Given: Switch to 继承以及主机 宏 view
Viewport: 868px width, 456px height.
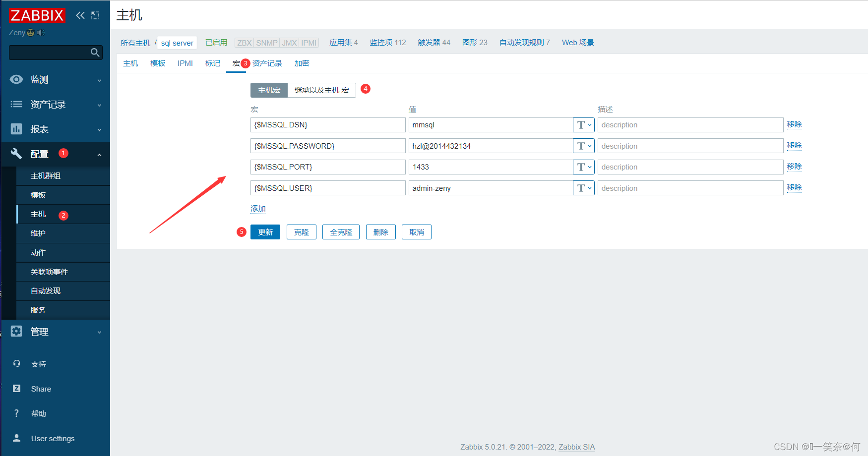Looking at the screenshot, I should 322,90.
